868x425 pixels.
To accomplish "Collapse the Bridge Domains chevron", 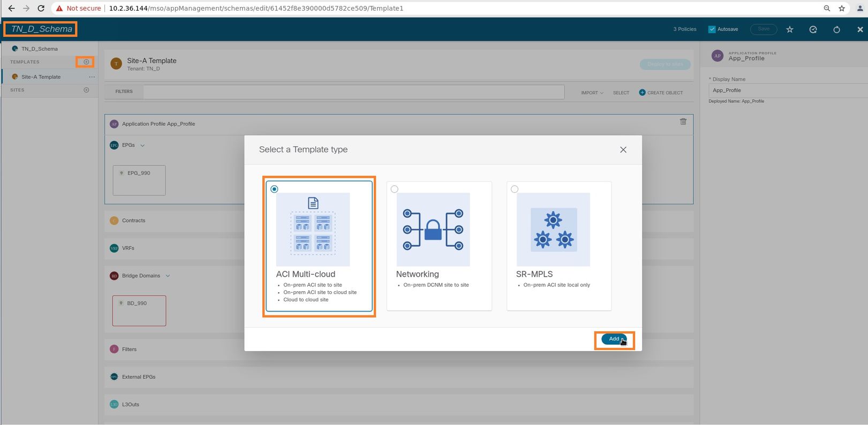I will 168,276.
